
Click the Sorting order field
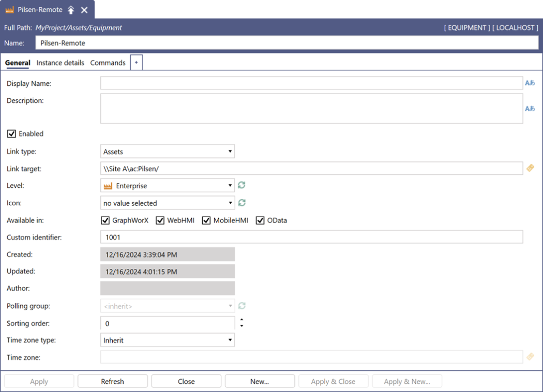tap(168, 323)
